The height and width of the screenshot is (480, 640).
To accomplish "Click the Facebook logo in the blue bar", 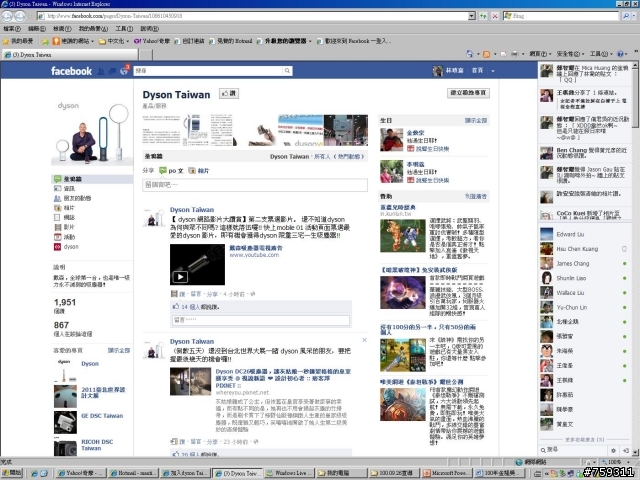I will (x=71, y=71).
